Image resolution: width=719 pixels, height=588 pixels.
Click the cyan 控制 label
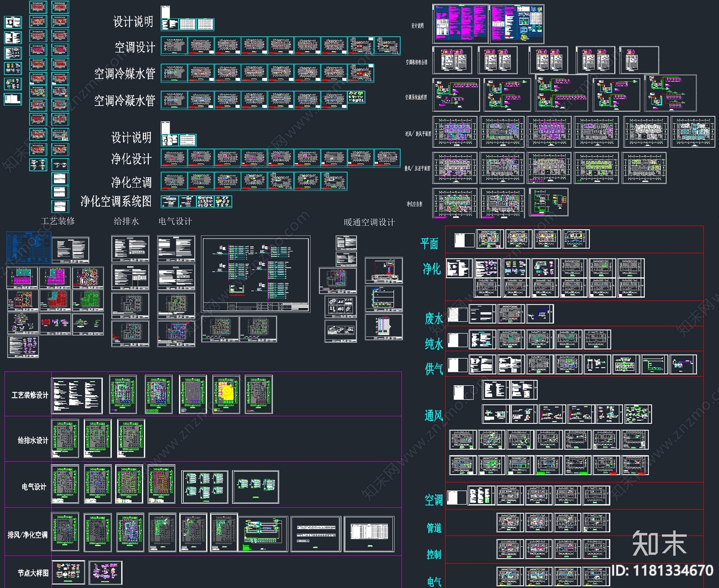(434, 554)
